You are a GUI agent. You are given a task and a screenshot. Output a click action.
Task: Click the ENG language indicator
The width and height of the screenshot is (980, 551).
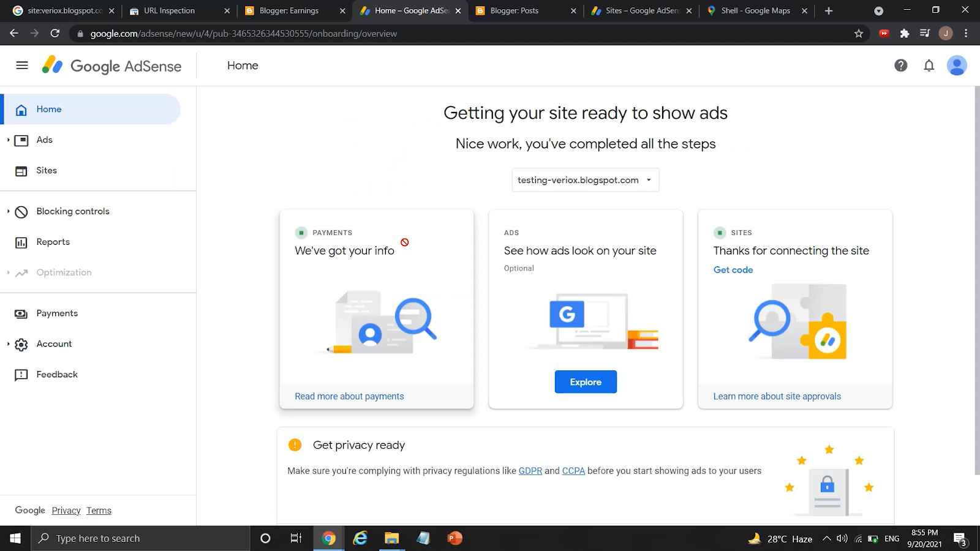pyautogui.click(x=892, y=539)
